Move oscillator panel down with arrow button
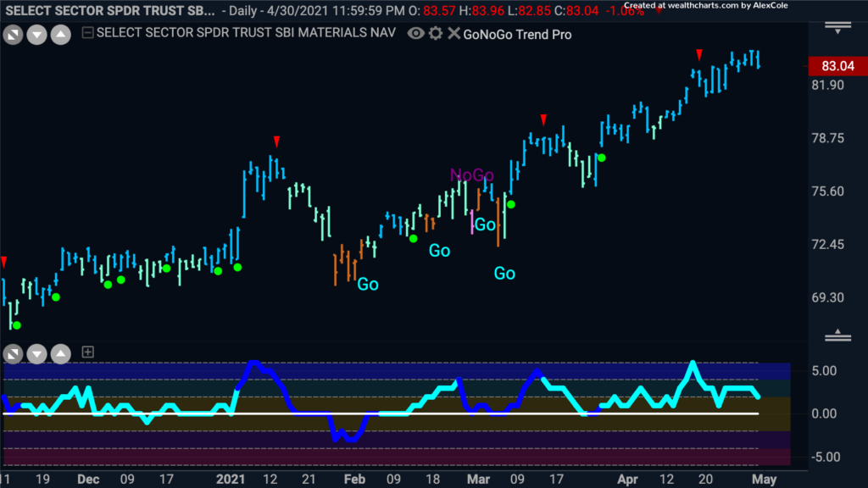This screenshot has width=868, height=488. (x=36, y=353)
